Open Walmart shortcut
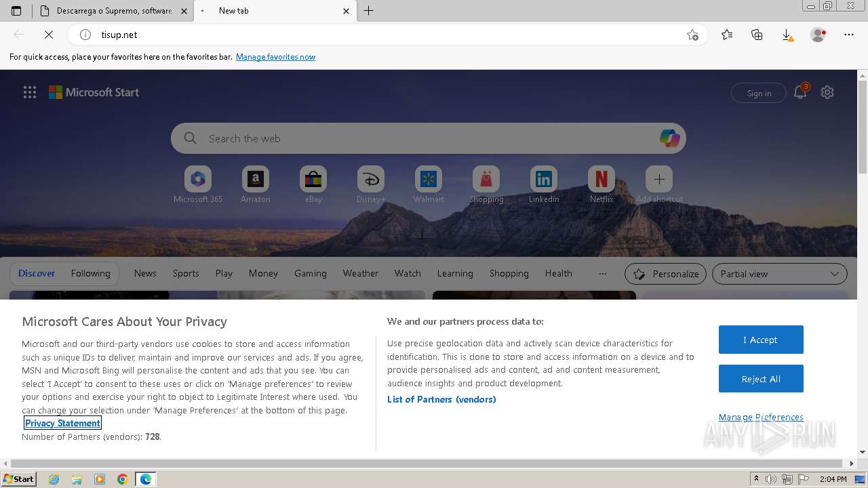This screenshot has width=868, height=488. 429,184
